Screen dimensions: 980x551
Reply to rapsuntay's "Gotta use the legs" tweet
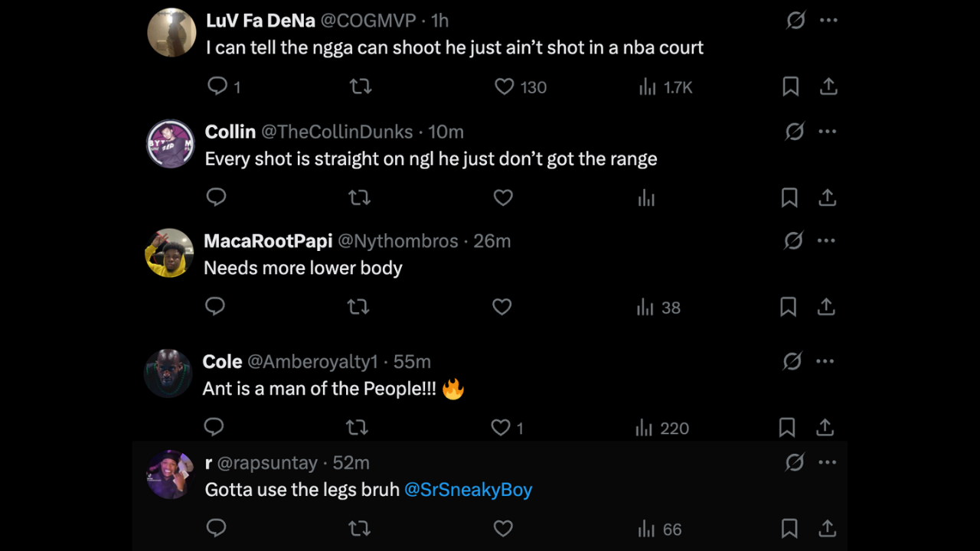pos(216,528)
